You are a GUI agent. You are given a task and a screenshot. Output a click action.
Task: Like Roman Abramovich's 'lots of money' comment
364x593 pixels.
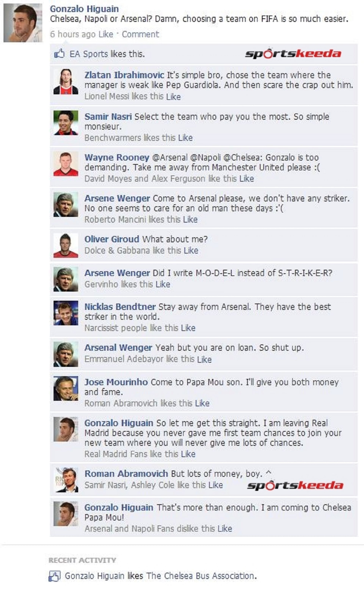[216, 485]
